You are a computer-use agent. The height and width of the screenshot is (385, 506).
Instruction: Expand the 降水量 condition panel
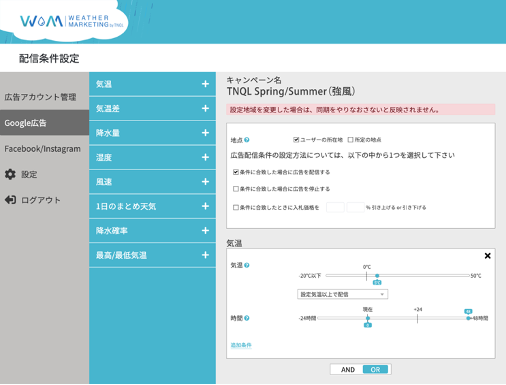[x=152, y=133]
